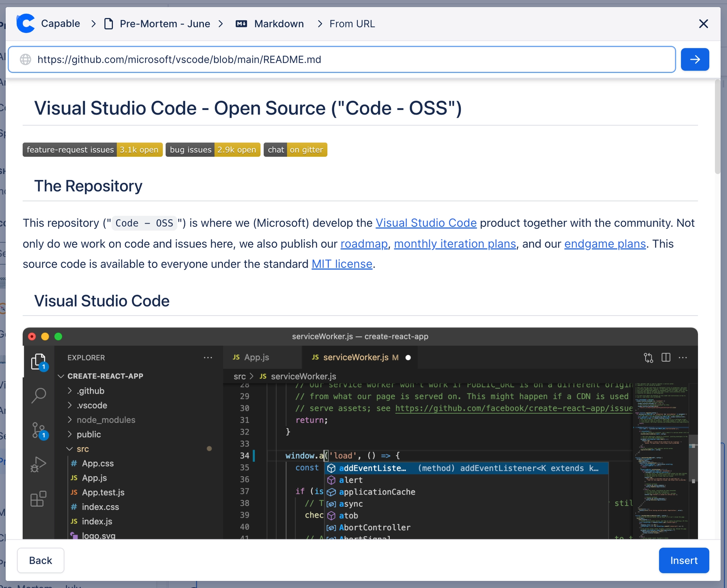Click the chat on gitter badge
The height and width of the screenshot is (588, 727).
pyautogui.click(x=295, y=150)
